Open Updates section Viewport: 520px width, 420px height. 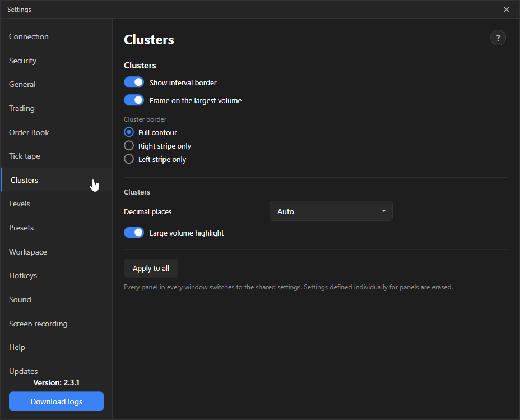[x=57, y=371]
